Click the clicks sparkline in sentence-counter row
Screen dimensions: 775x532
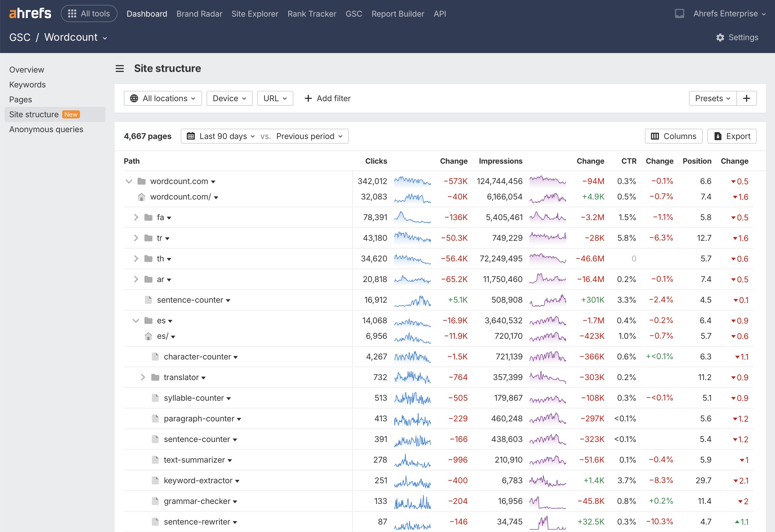click(x=412, y=300)
